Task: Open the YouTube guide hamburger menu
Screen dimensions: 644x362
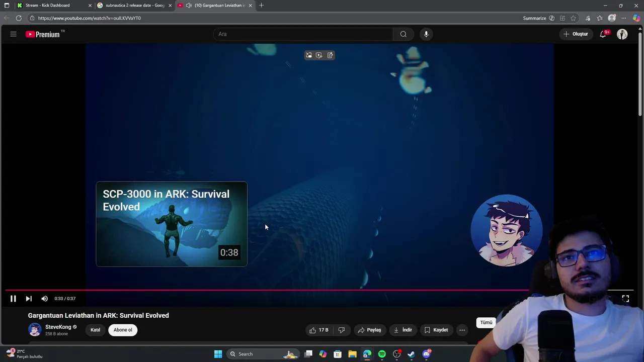Action: (x=14, y=34)
